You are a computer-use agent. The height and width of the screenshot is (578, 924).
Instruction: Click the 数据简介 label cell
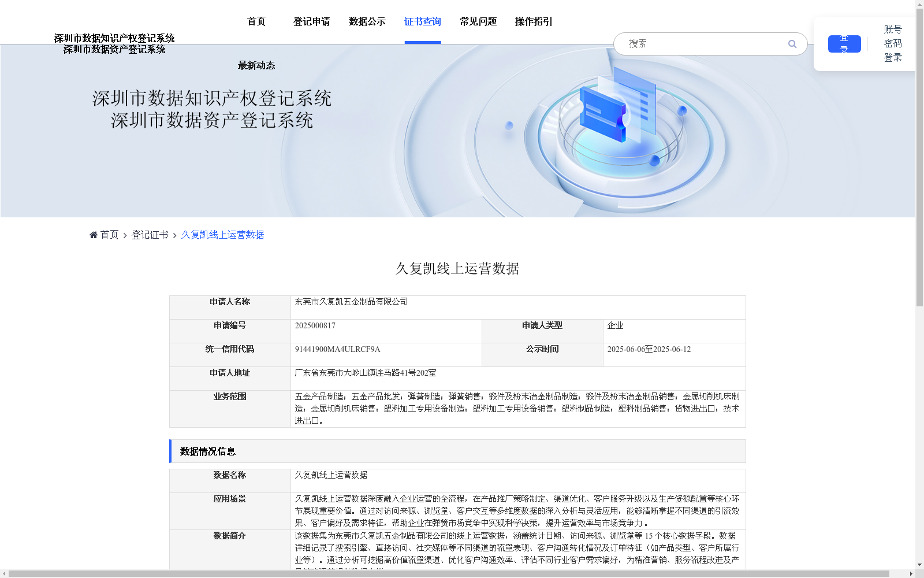coord(230,550)
